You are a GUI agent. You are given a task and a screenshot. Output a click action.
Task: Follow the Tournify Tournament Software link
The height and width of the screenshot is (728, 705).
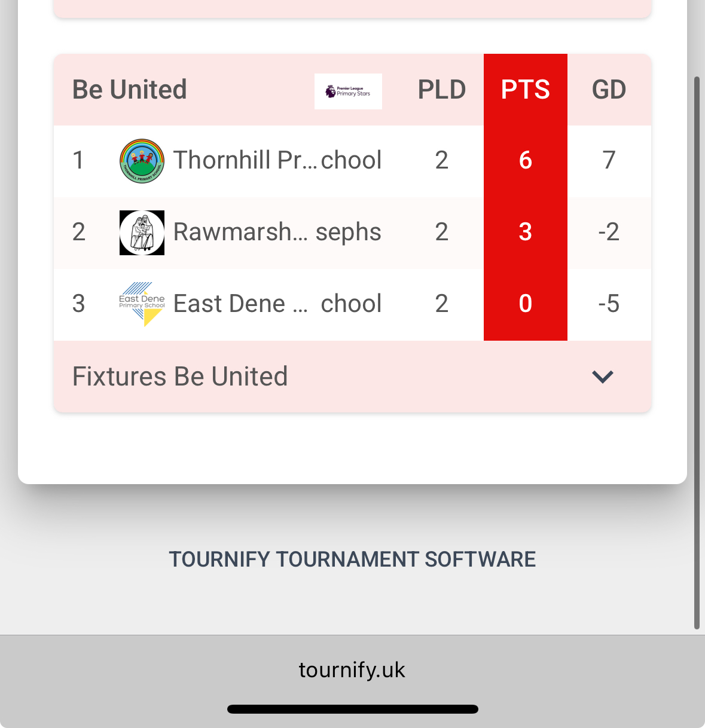[x=352, y=559]
